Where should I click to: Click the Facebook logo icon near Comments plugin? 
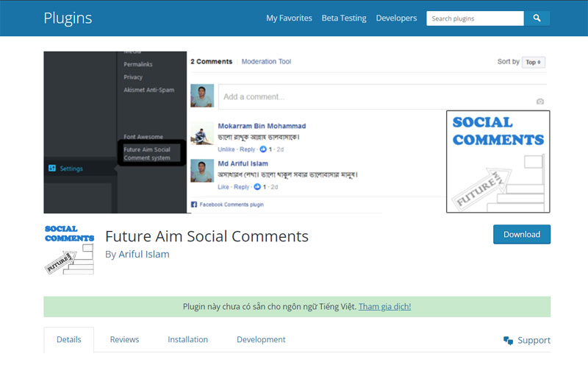click(194, 205)
